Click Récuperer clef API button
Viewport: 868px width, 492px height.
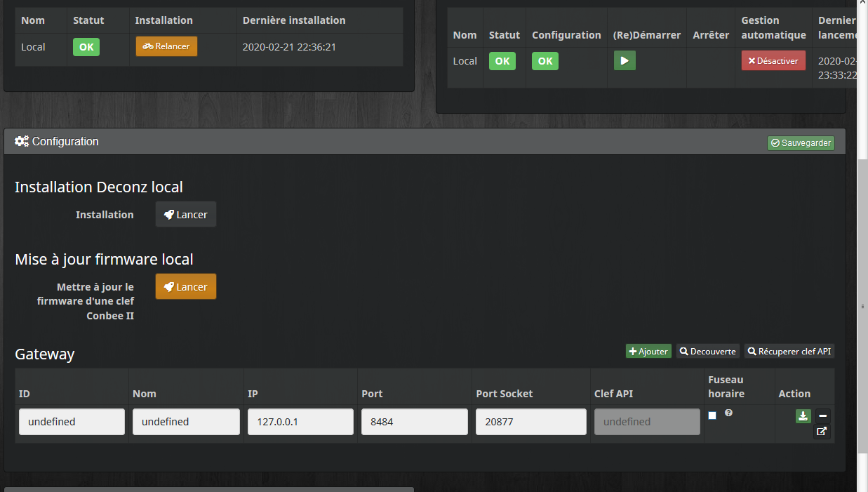[x=789, y=351]
